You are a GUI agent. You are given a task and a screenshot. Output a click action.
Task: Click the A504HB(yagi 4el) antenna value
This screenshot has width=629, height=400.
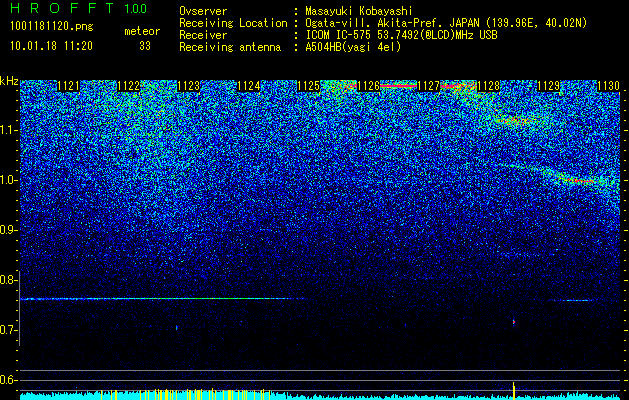tap(353, 47)
